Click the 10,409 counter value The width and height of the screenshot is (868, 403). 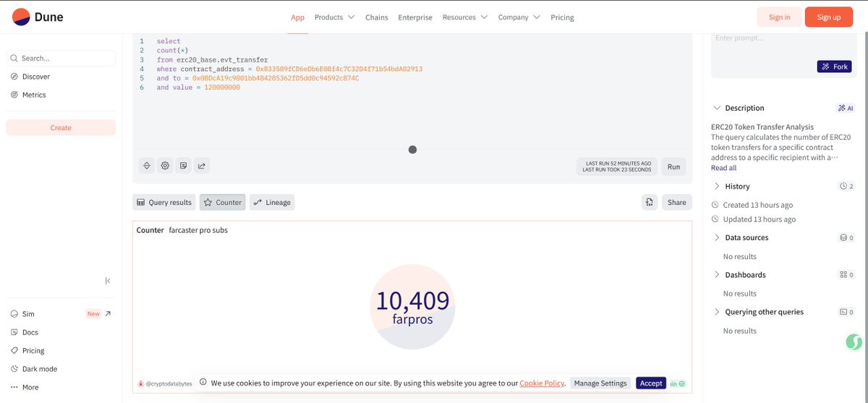pos(412,300)
